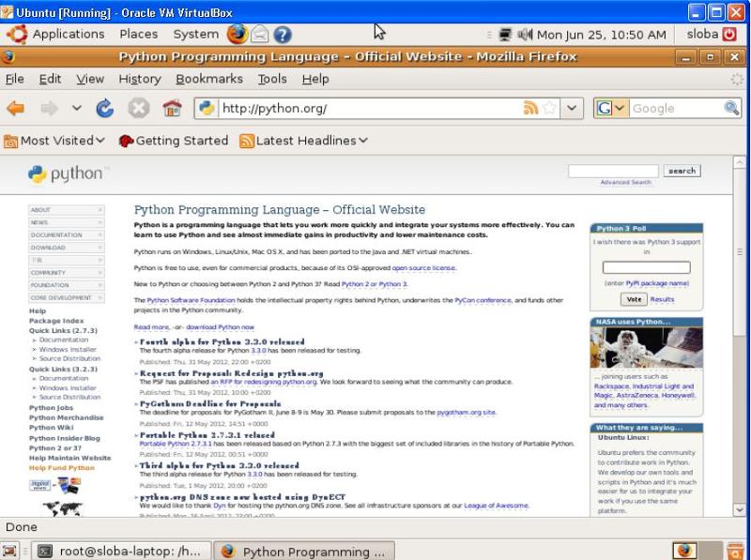Click the python.org site search field

click(x=613, y=171)
